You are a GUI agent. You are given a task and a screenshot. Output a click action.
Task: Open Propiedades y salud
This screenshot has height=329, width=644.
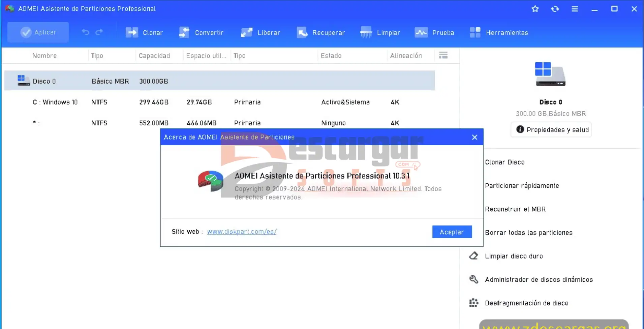point(551,130)
